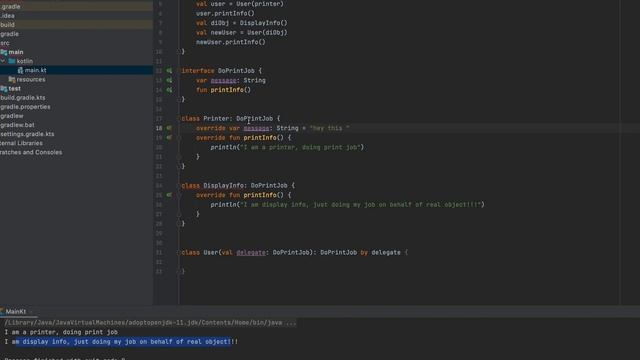Select the highlighted build folder
Screen dimensions: 640x360
pyautogui.click(x=7, y=25)
